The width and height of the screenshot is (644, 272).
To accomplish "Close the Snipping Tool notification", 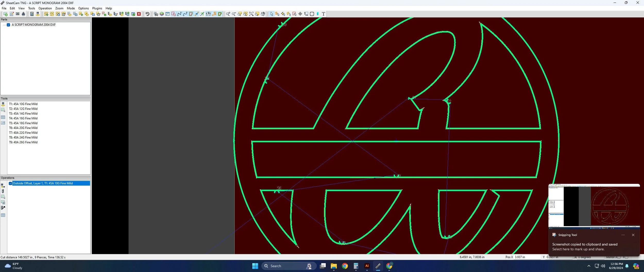I will (x=633, y=235).
